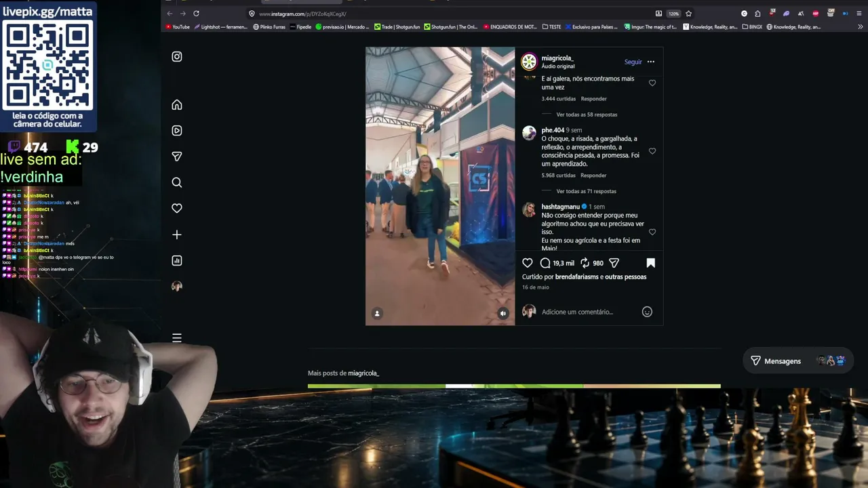Viewport: 868px width, 488px height.
Task: Like the phe.404 comment
Action: pyautogui.click(x=652, y=151)
